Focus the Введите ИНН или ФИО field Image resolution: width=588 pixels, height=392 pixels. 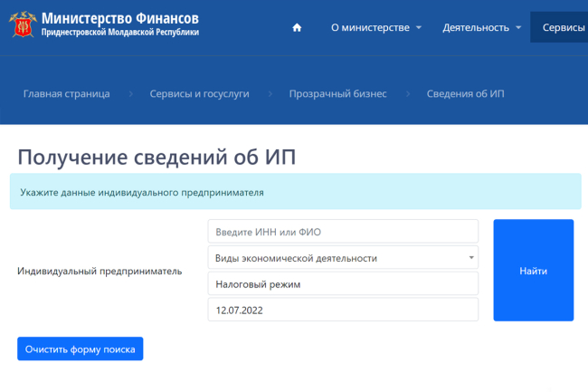(343, 232)
